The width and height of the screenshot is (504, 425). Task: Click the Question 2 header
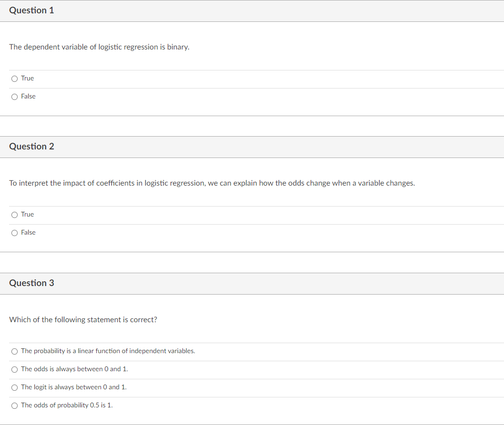32,147
